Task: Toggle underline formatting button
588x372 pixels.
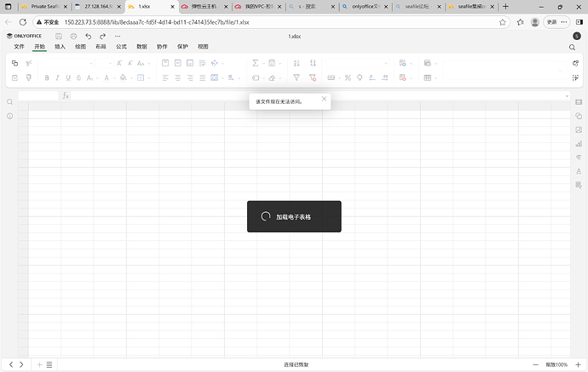Action: pos(69,77)
